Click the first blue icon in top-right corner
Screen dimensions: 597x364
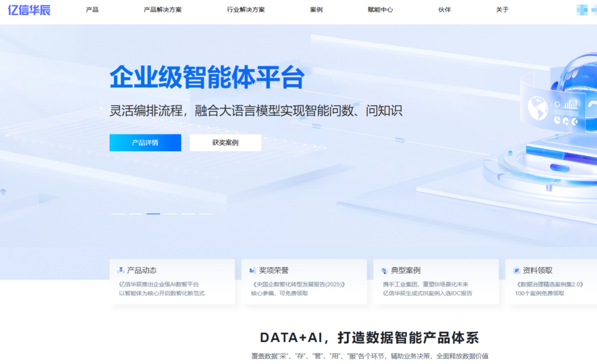tap(582, 10)
